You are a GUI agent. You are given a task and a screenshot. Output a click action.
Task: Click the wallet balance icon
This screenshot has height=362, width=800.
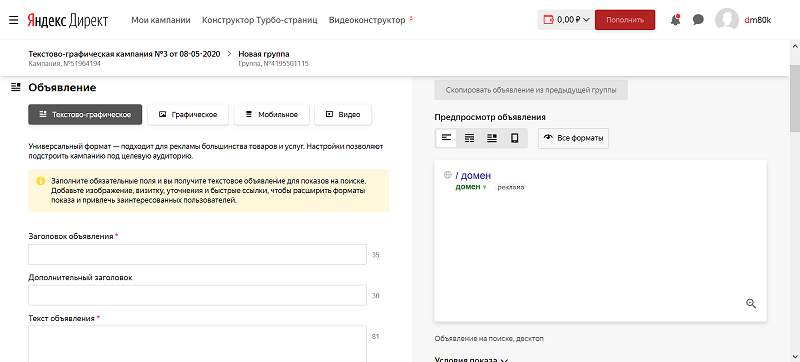[x=549, y=20]
